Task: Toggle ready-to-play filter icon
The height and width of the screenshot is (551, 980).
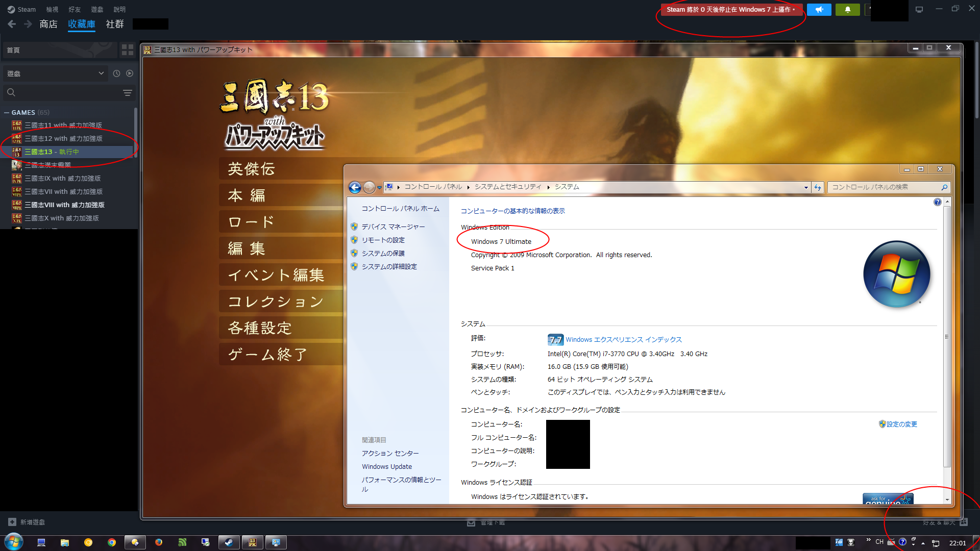Action: (x=130, y=73)
